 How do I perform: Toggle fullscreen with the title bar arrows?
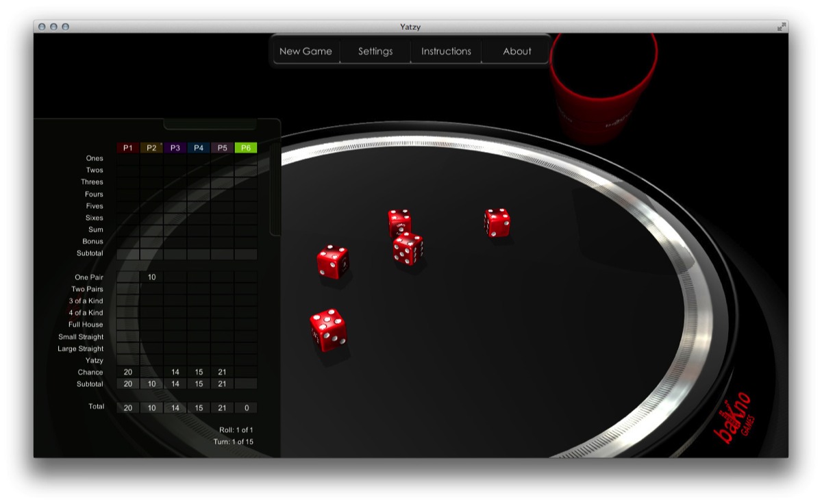[x=782, y=27]
